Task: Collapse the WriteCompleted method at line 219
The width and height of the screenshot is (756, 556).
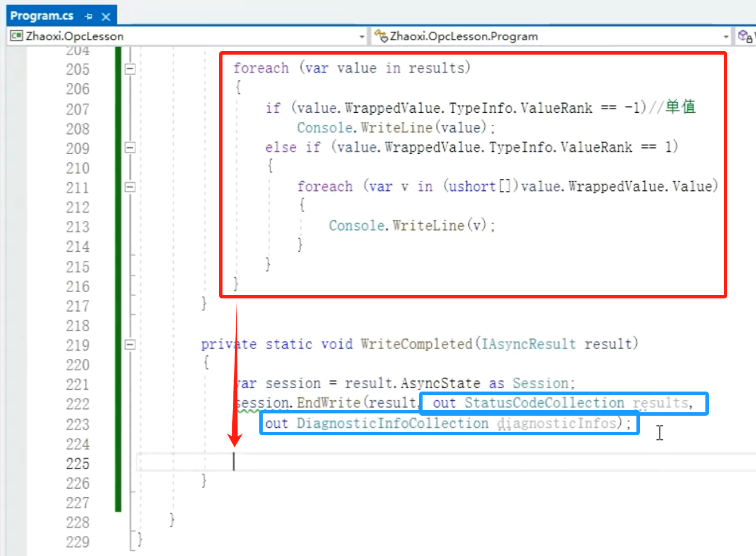Action: point(130,344)
